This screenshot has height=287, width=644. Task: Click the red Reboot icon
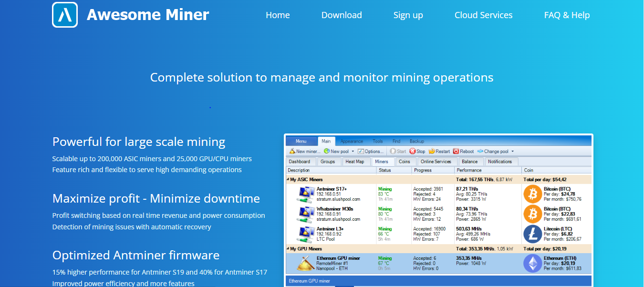click(x=456, y=151)
